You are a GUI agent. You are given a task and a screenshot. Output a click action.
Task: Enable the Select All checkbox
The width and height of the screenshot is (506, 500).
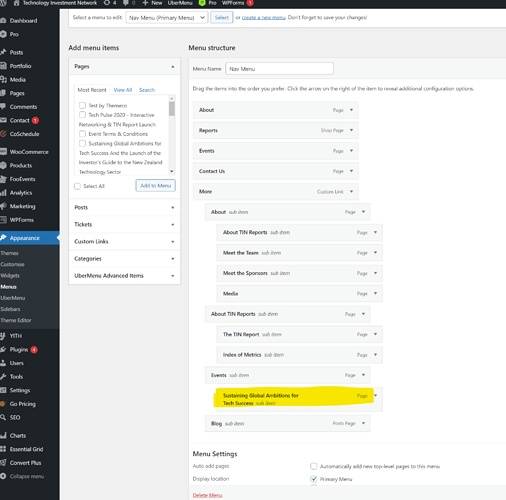[x=77, y=186]
